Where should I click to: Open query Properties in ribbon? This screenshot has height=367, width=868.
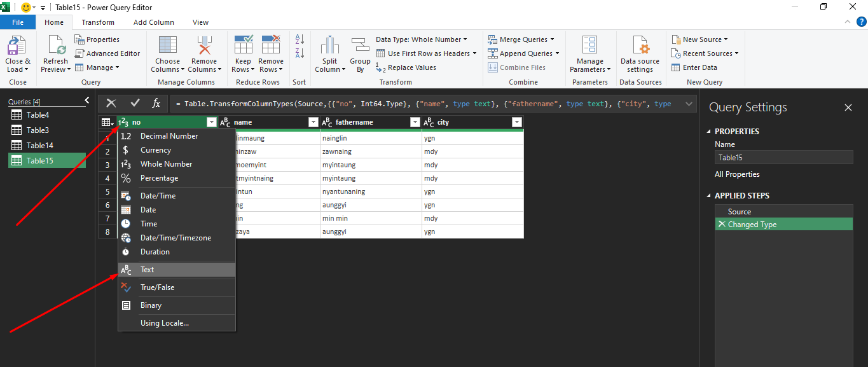click(97, 39)
